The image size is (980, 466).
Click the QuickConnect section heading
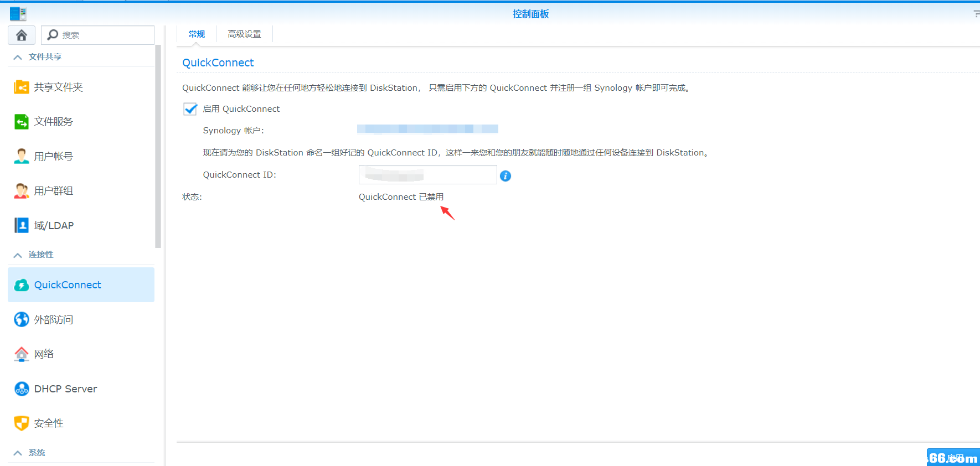218,63
